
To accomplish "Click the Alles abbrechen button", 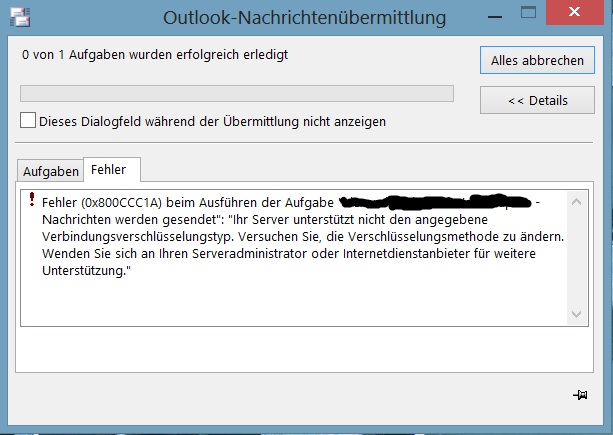I will pyautogui.click(x=537, y=60).
